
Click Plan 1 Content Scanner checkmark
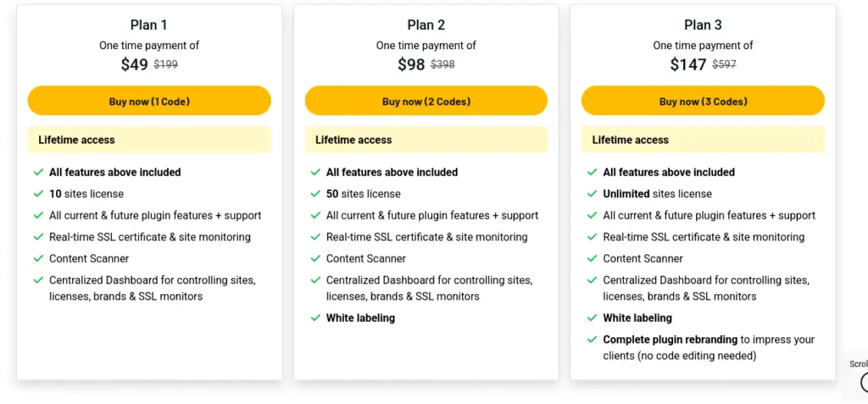click(38, 258)
